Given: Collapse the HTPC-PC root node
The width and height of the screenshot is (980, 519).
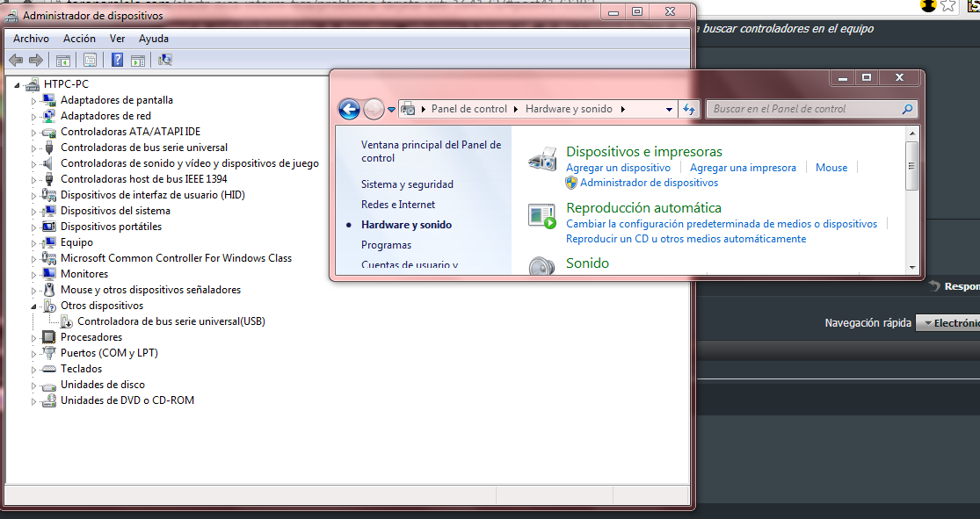Looking at the screenshot, I should [18, 85].
